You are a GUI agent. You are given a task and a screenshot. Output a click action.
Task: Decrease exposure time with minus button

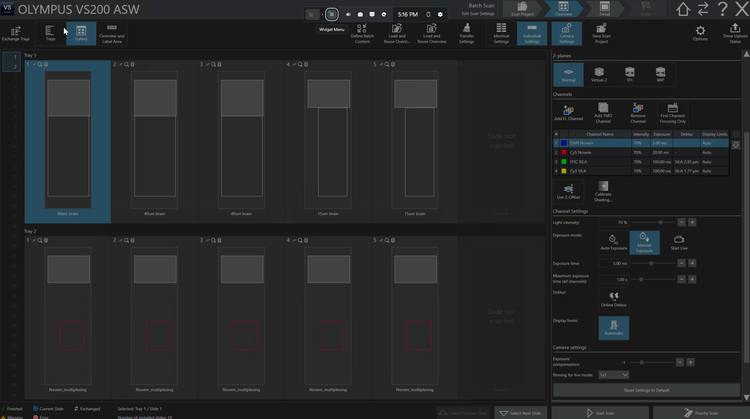(x=681, y=263)
